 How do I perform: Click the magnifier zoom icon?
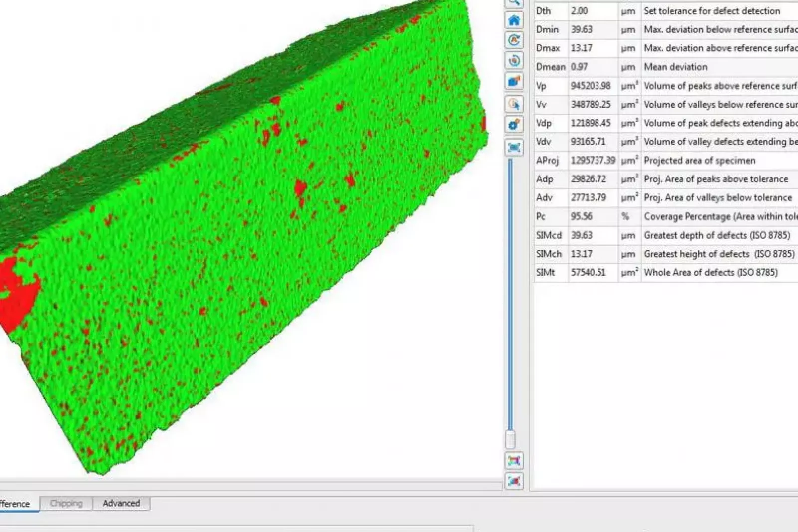pyautogui.click(x=514, y=3)
